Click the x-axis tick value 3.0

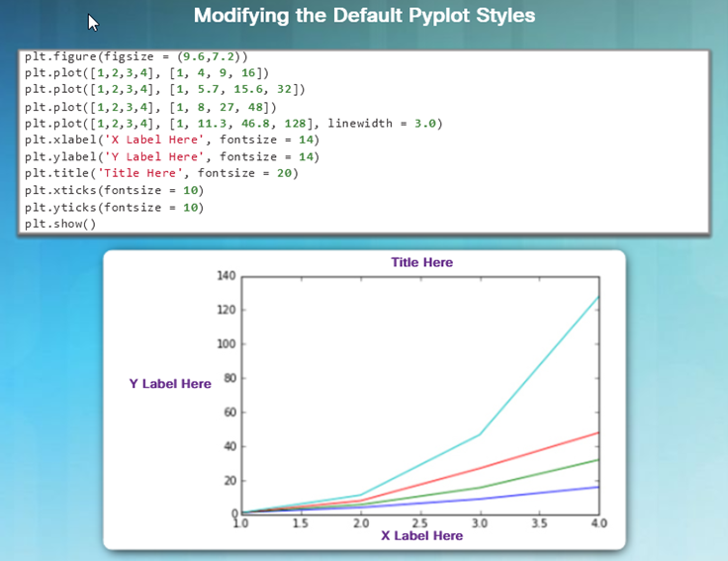click(x=480, y=523)
